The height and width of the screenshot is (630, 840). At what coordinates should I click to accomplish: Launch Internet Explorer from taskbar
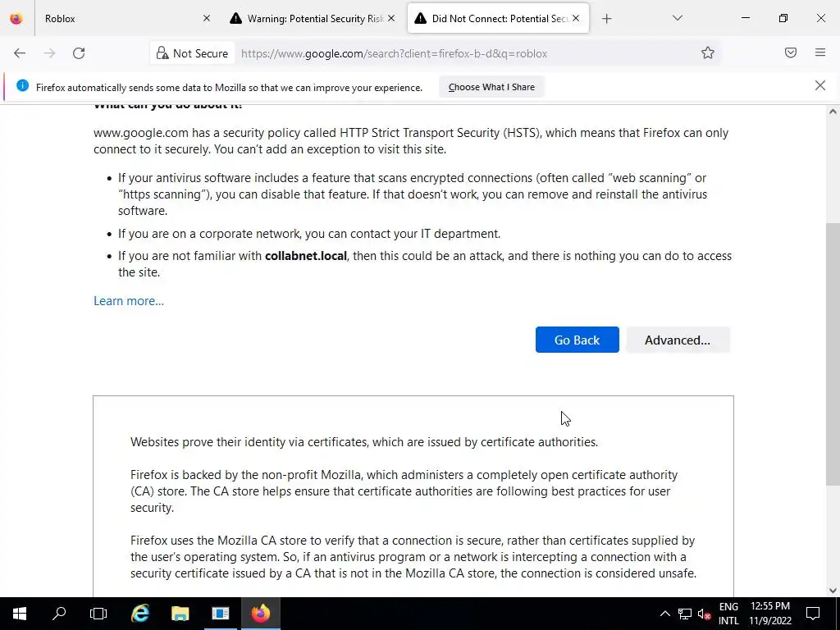(x=139, y=614)
